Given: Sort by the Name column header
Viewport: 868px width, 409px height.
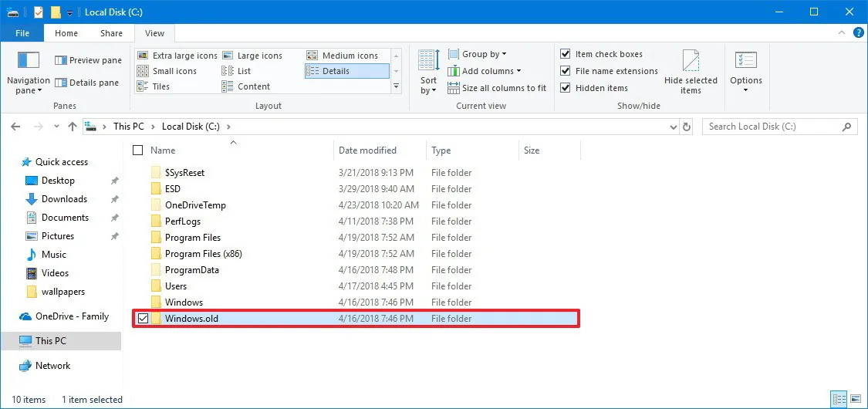Looking at the screenshot, I should (x=163, y=150).
